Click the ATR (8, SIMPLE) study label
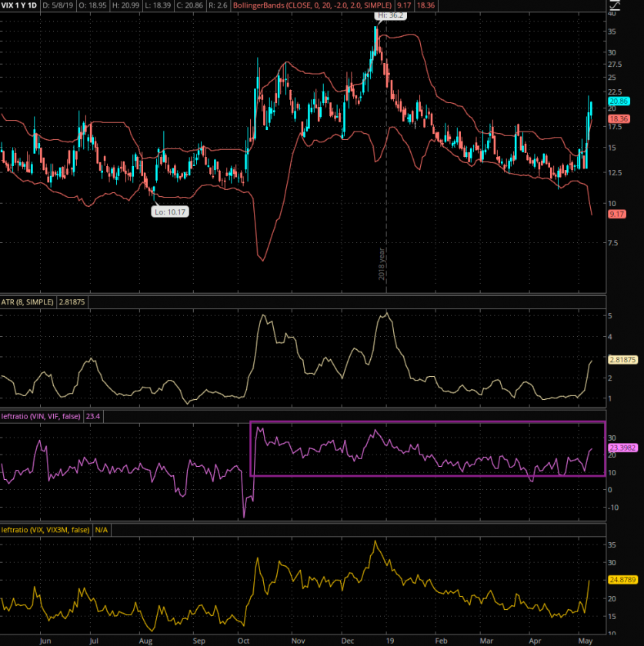The width and height of the screenshot is (644, 646). [x=27, y=303]
